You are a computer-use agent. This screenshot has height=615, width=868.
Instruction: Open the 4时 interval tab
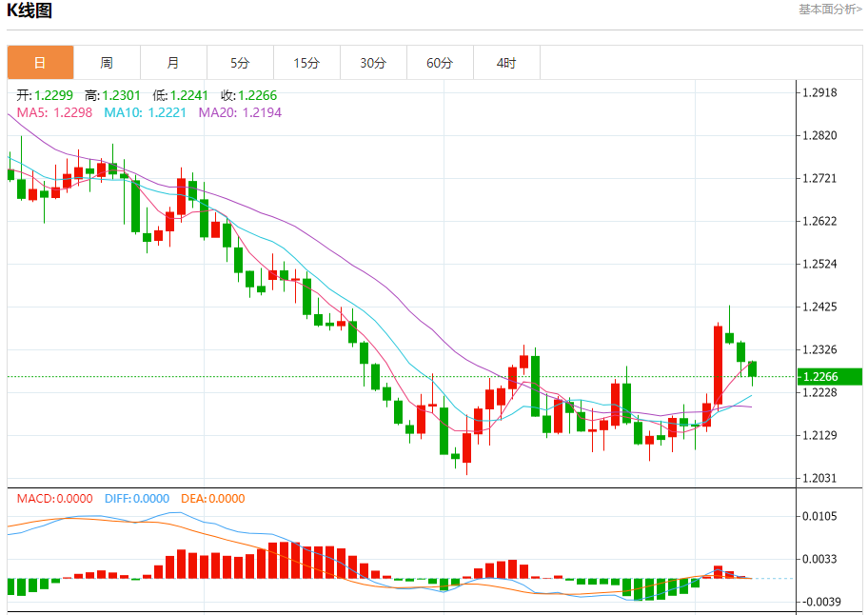506,63
